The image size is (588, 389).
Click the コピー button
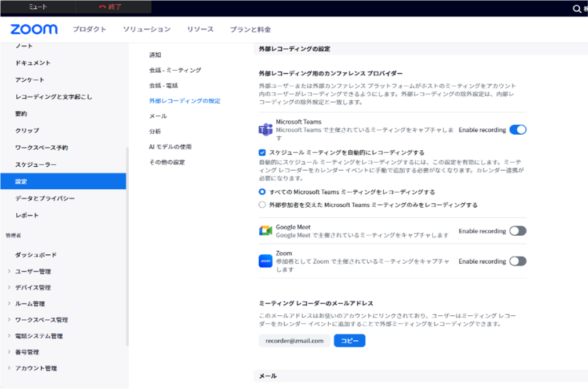click(350, 341)
